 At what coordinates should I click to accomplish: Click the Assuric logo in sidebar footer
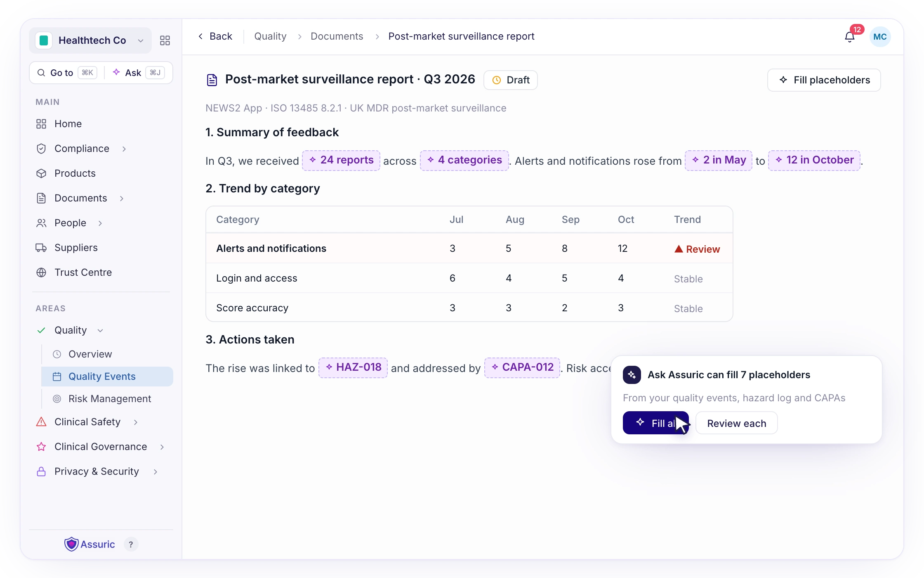(90, 544)
